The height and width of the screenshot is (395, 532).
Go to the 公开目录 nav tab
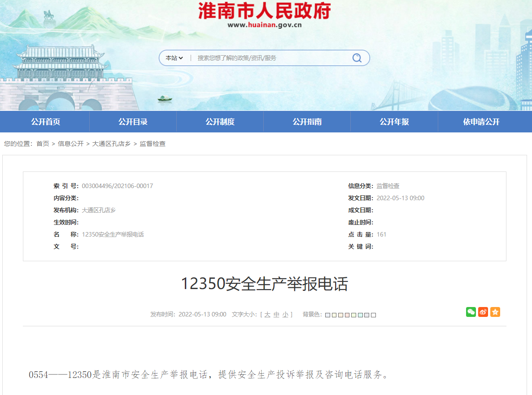point(133,122)
